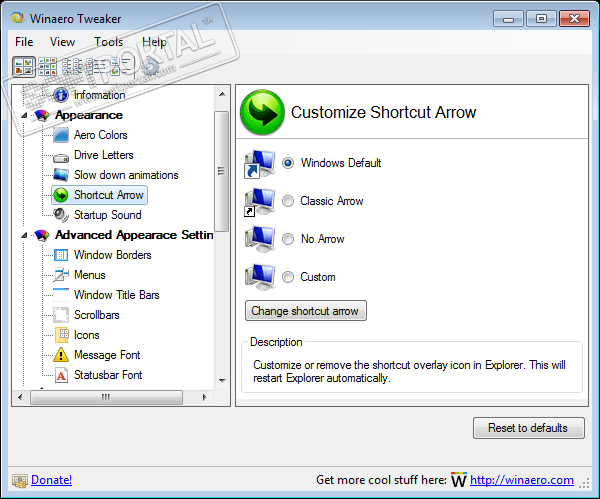Click the Windows Default computer preview icon
The height and width of the screenshot is (499, 600).
[x=260, y=164]
